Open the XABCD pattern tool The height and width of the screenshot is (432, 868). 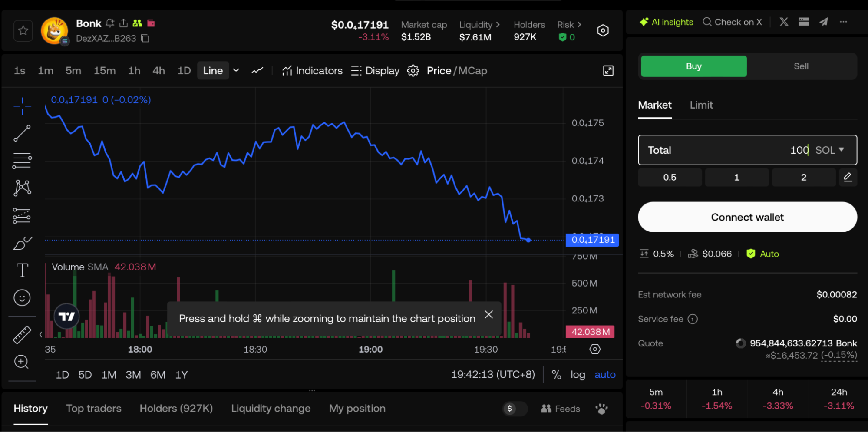[x=22, y=188]
